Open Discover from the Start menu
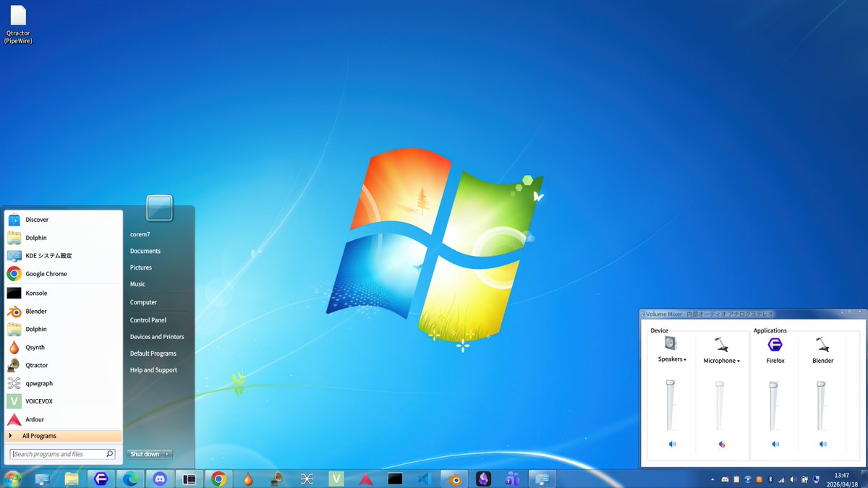Image resolution: width=868 pixels, height=488 pixels. [64, 220]
